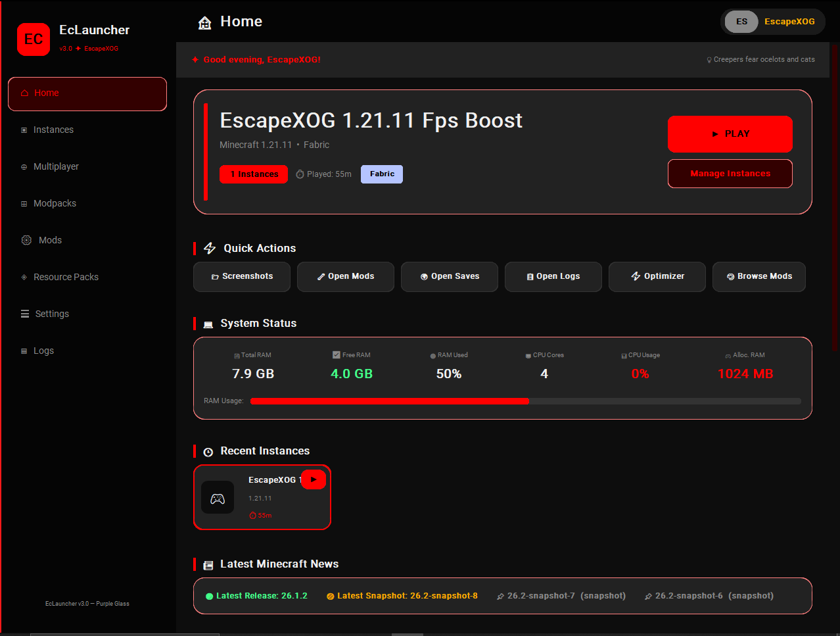Click the Free RAM checkmark icon
840x636 pixels.
[x=337, y=355]
